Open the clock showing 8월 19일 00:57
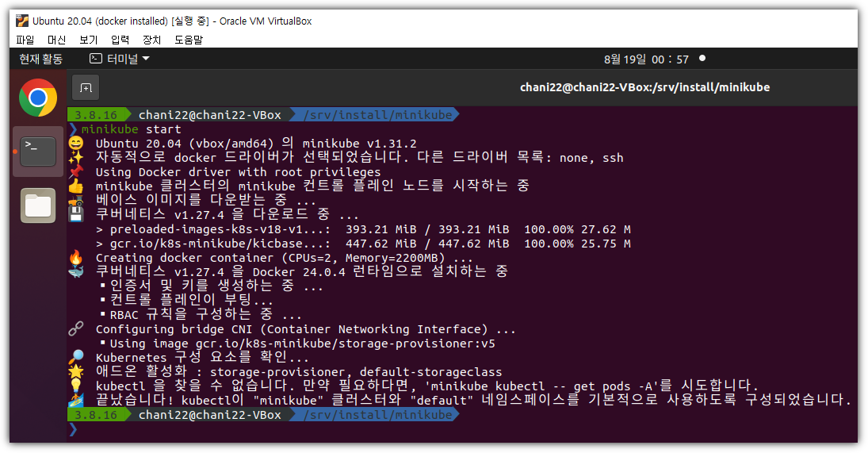This screenshot has height=453, width=868. point(646,60)
